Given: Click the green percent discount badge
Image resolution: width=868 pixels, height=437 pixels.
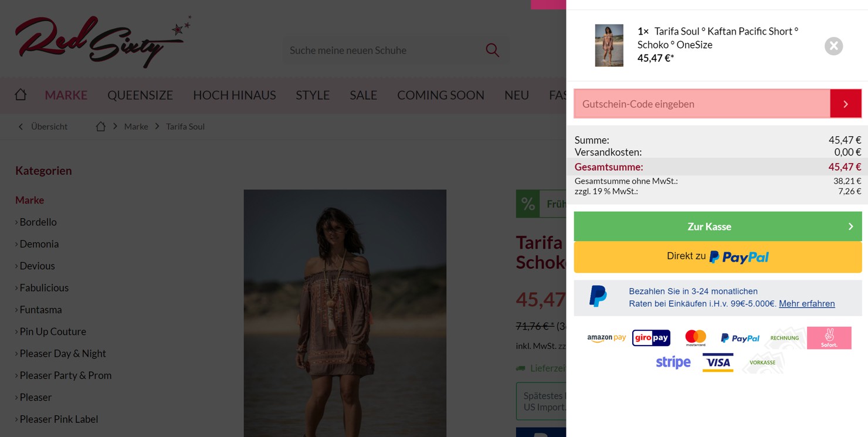Looking at the screenshot, I should pos(528,204).
